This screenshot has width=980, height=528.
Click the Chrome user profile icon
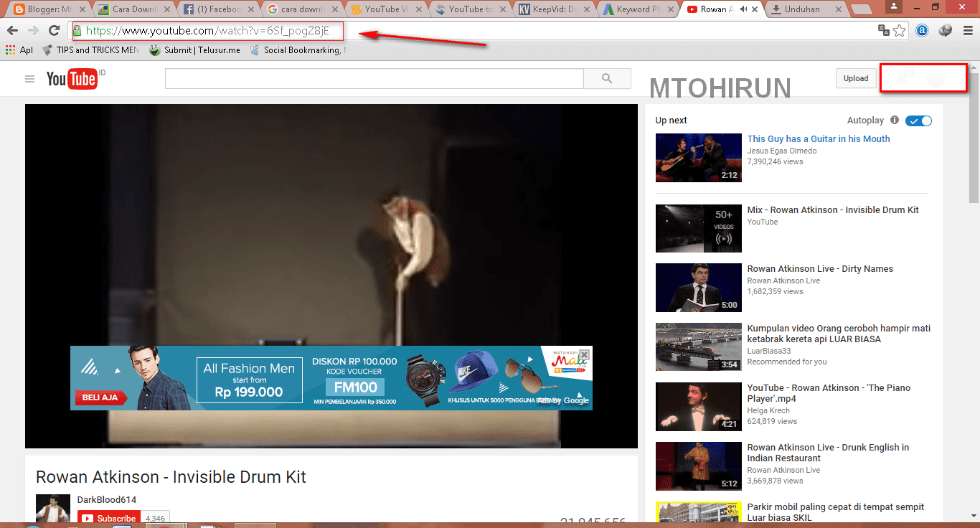tap(894, 6)
